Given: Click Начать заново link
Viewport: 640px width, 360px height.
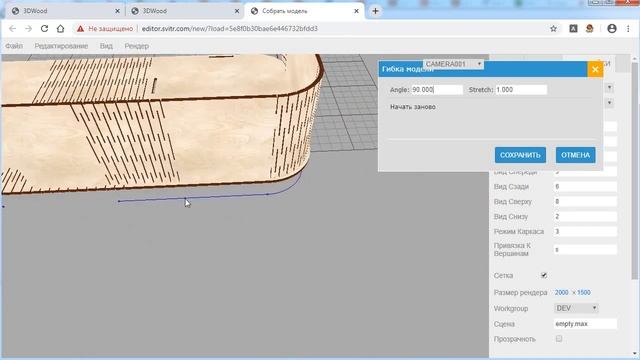Looking at the screenshot, I should pyautogui.click(x=413, y=107).
